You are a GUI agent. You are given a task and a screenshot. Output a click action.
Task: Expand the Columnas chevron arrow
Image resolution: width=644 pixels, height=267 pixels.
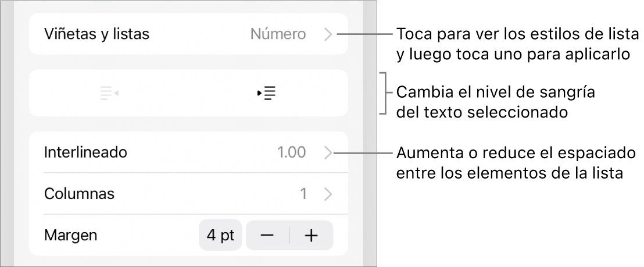click(328, 194)
